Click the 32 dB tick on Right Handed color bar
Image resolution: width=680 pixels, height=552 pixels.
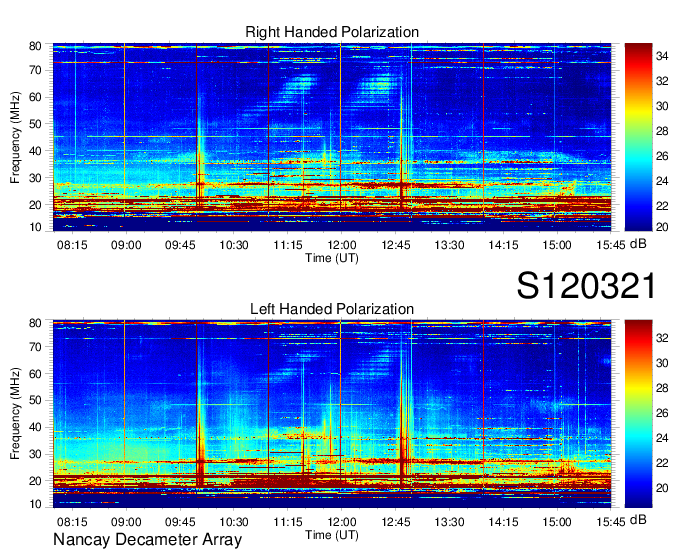click(x=662, y=81)
